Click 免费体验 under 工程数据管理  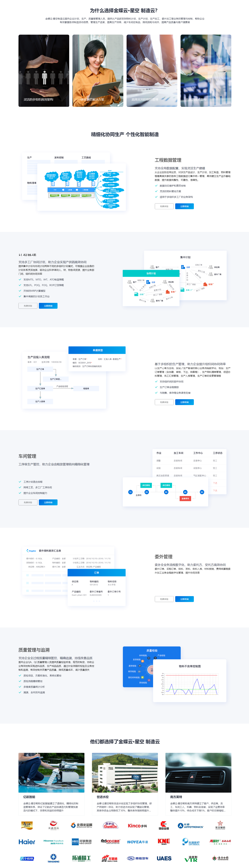click(164, 206)
